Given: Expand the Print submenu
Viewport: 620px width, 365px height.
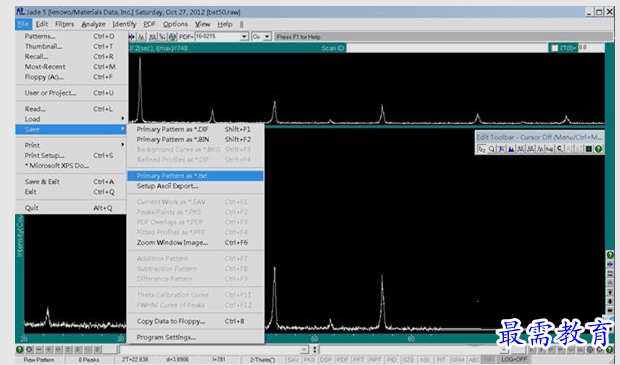Looking at the screenshot, I should 71,145.
